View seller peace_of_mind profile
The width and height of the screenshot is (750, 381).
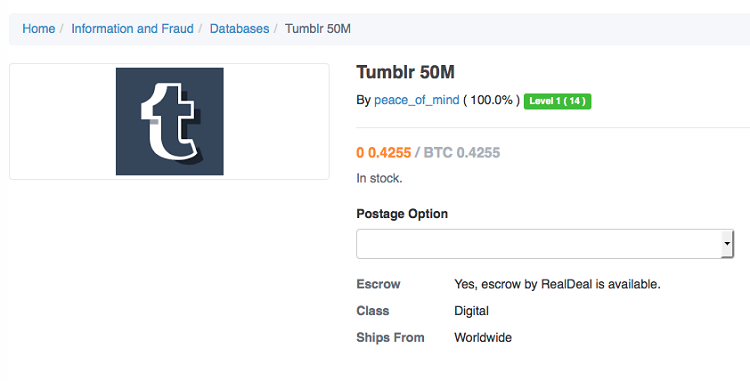pos(416,100)
